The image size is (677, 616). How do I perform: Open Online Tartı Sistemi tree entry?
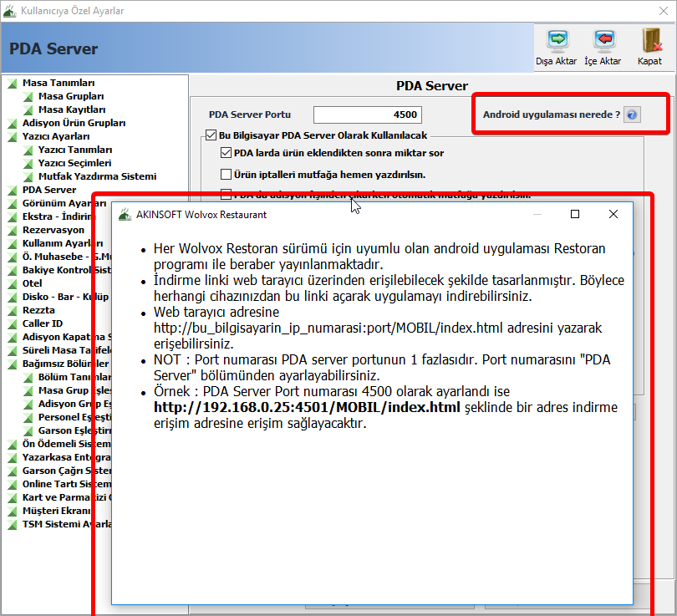point(67,484)
